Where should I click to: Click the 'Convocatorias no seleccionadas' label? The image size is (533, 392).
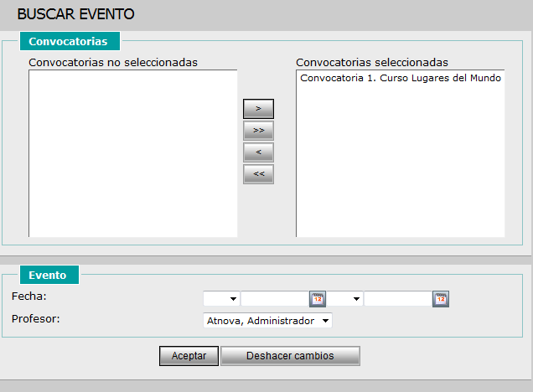[x=113, y=63]
